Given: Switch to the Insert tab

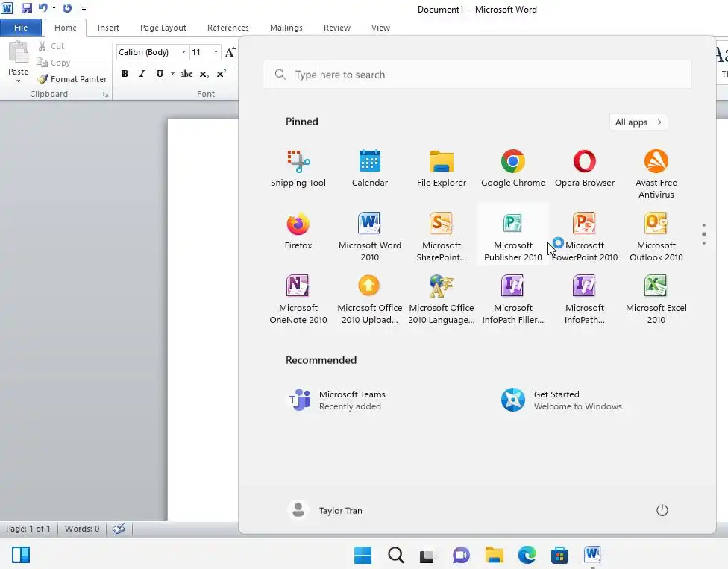Looking at the screenshot, I should click(x=108, y=28).
